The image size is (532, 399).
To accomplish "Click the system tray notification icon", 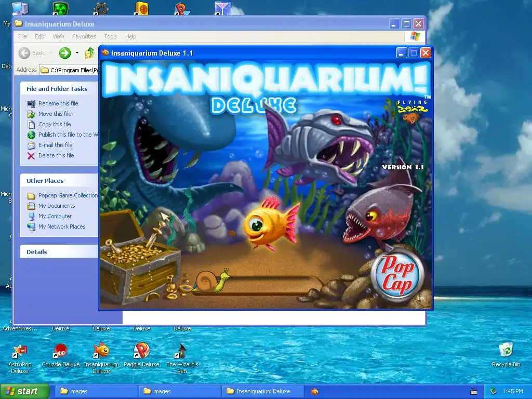I will tap(494, 391).
